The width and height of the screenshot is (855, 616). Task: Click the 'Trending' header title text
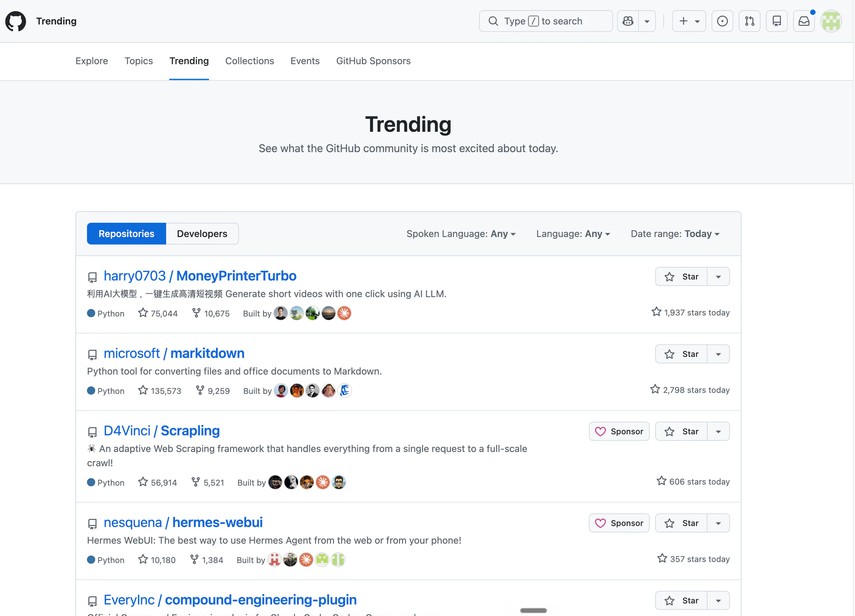pyautogui.click(x=56, y=21)
